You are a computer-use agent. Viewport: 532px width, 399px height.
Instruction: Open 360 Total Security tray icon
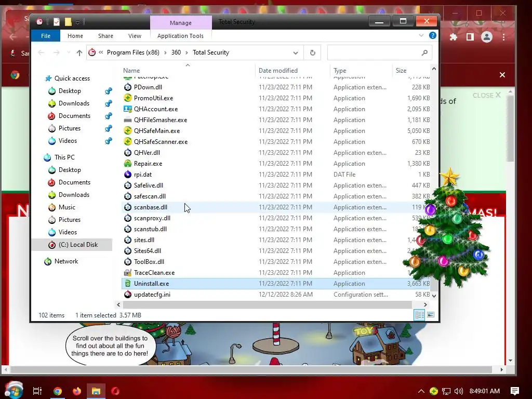433,391
